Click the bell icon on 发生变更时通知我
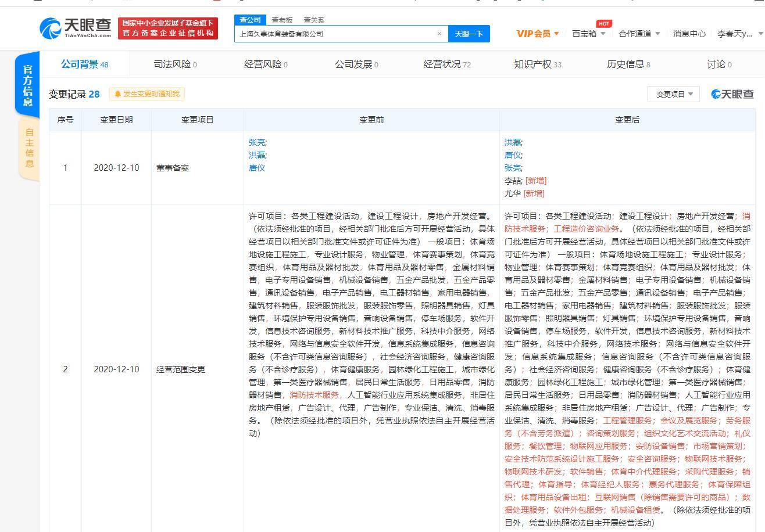Screen dimensions: 765x532 (x=117, y=94)
